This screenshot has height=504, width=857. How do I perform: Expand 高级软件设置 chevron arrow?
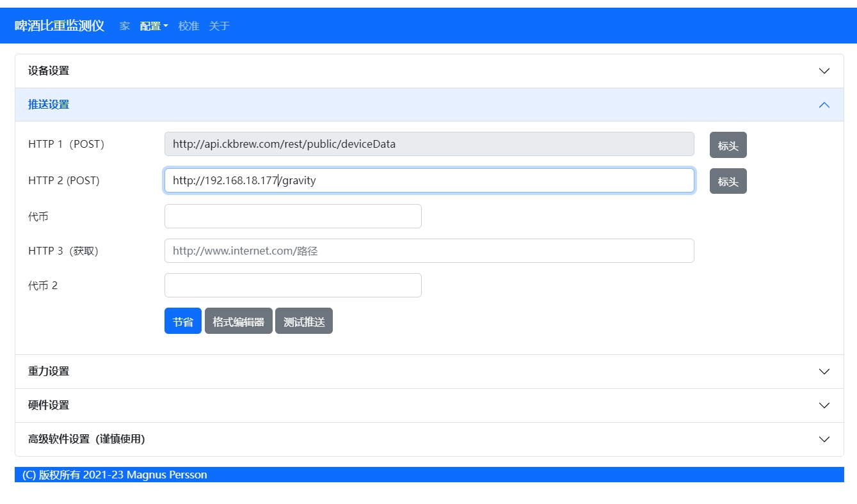pos(824,439)
